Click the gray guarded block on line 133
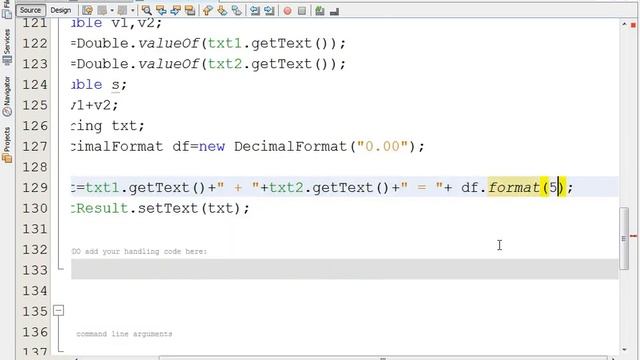 point(344,269)
